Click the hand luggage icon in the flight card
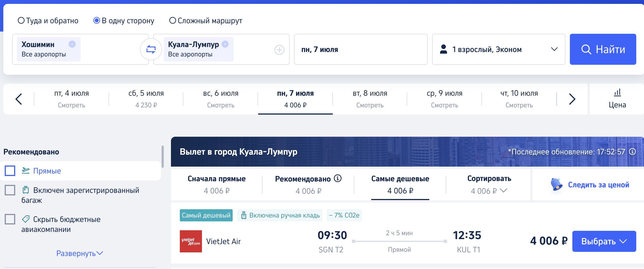Screen dimensions: 644x269 243,215
